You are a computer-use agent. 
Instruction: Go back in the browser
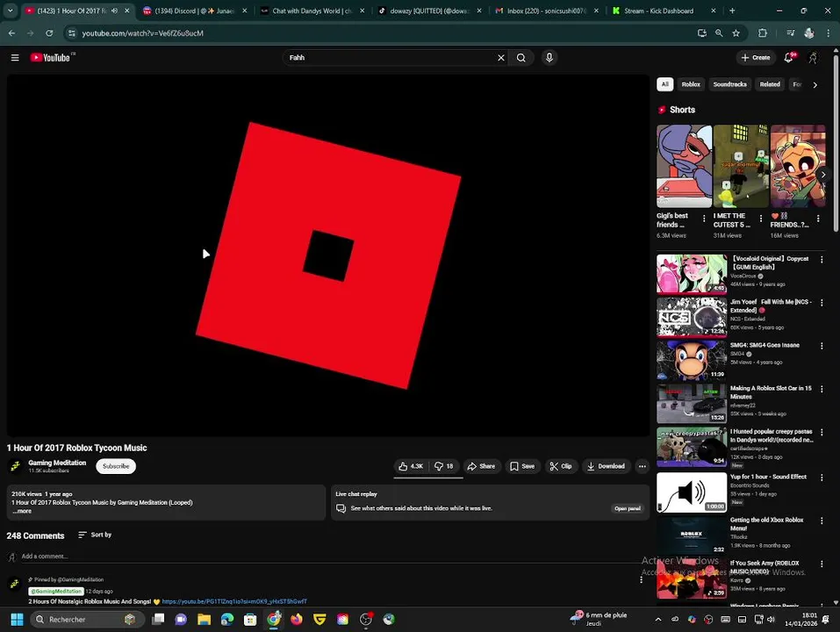click(11, 32)
